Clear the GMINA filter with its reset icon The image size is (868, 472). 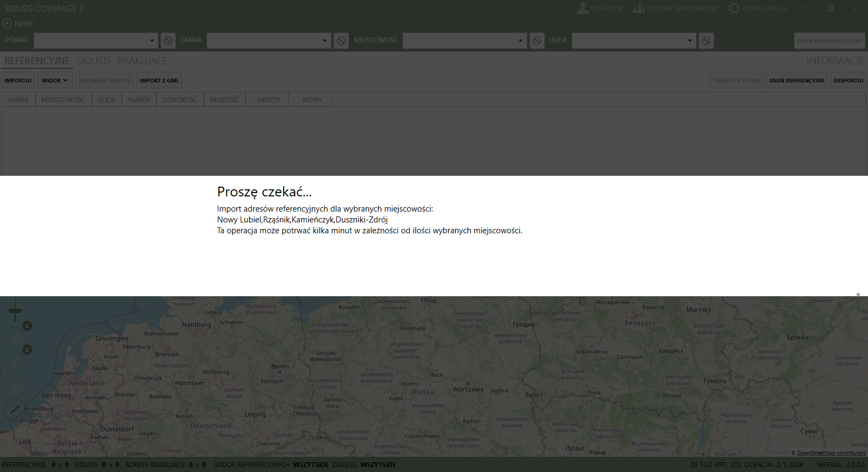tap(341, 41)
